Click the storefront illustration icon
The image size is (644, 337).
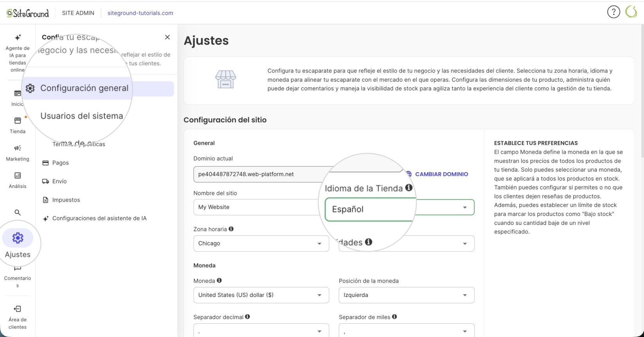[x=226, y=79]
